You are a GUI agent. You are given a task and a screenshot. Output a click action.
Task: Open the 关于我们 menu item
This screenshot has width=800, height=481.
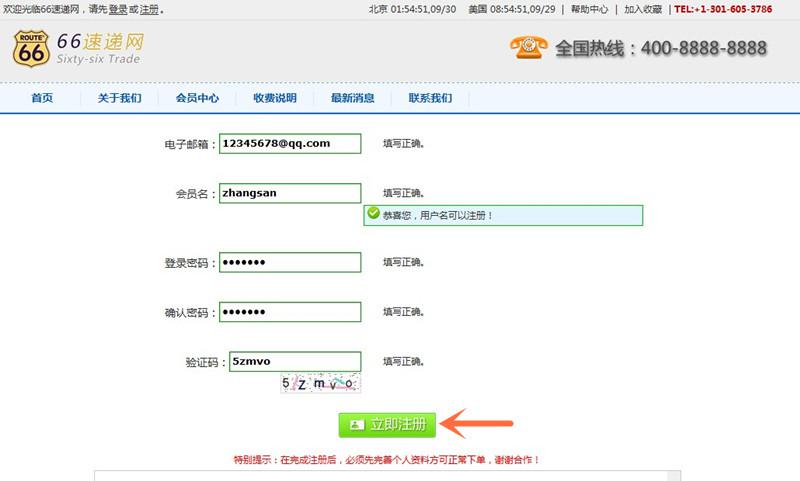coord(119,98)
